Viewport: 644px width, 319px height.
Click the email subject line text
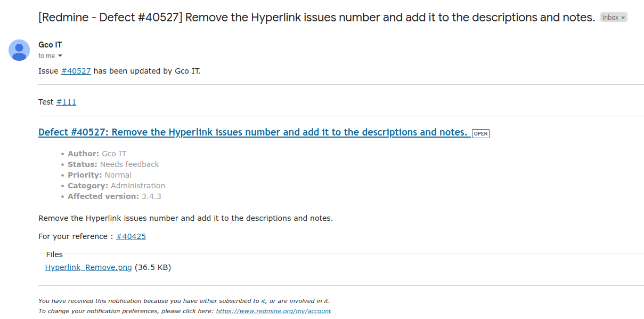[x=316, y=17]
